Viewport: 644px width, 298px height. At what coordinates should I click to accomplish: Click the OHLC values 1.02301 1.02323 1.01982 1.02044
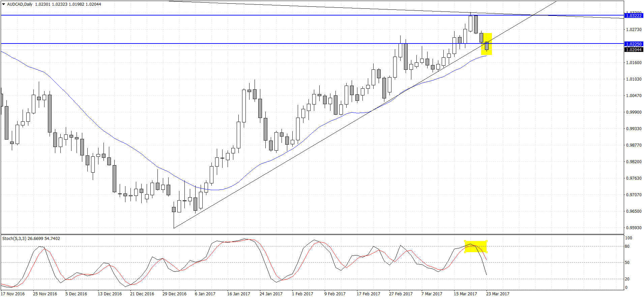(68, 4)
